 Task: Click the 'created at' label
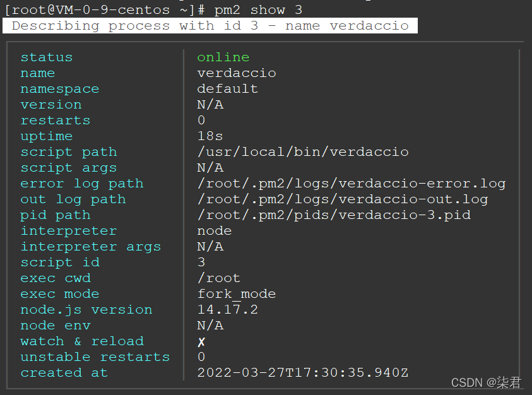click(x=64, y=373)
